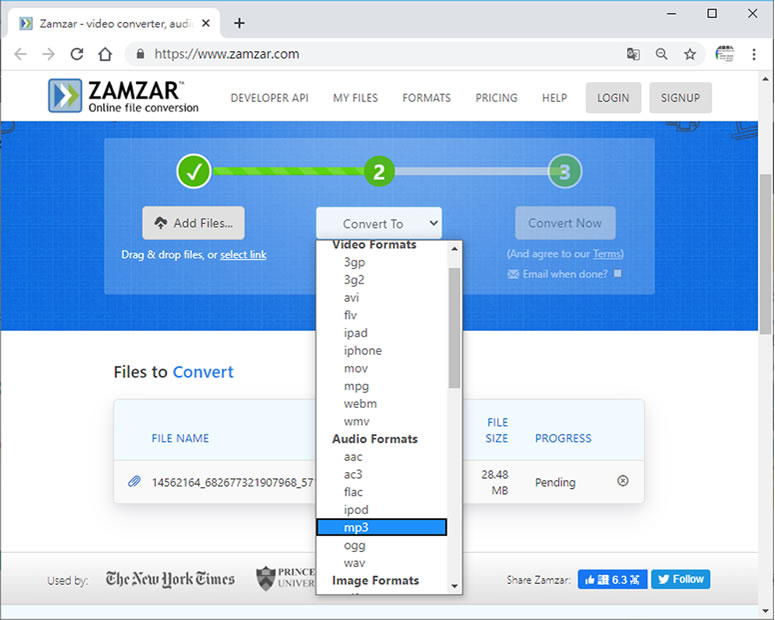Go back with browser back arrow

[20, 54]
